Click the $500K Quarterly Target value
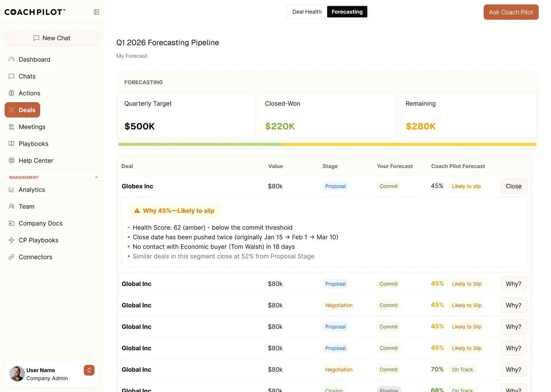Image resolution: width=551 pixels, height=392 pixels. 140,126
